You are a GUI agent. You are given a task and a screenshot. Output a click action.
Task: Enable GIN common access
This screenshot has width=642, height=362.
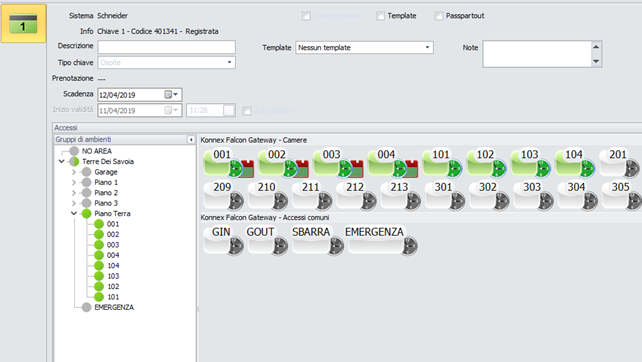pos(224,240)
